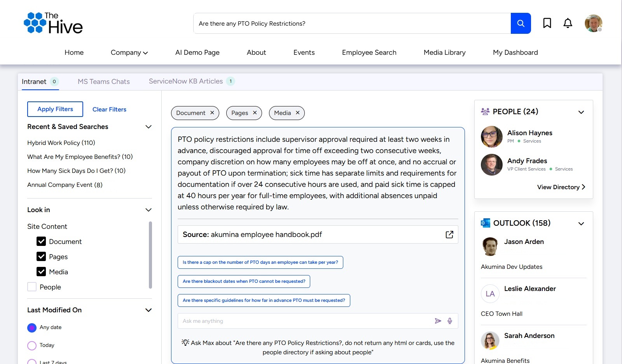Expand the Company navigation dropdown

click(x=129, y=52)
